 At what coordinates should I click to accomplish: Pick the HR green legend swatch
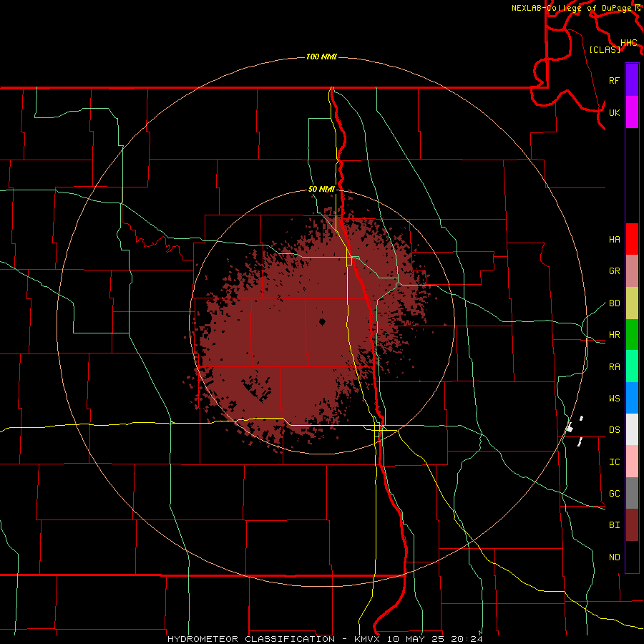point(632,335)
